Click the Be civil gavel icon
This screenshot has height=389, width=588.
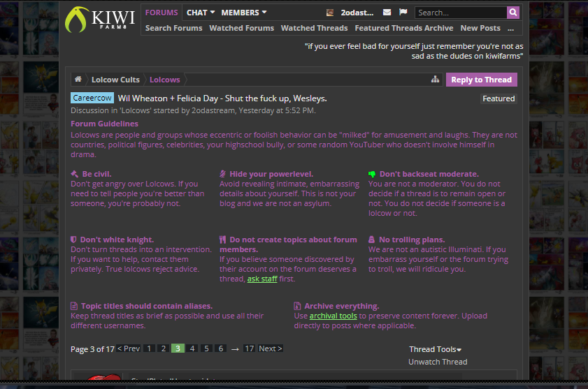point(75,174)
